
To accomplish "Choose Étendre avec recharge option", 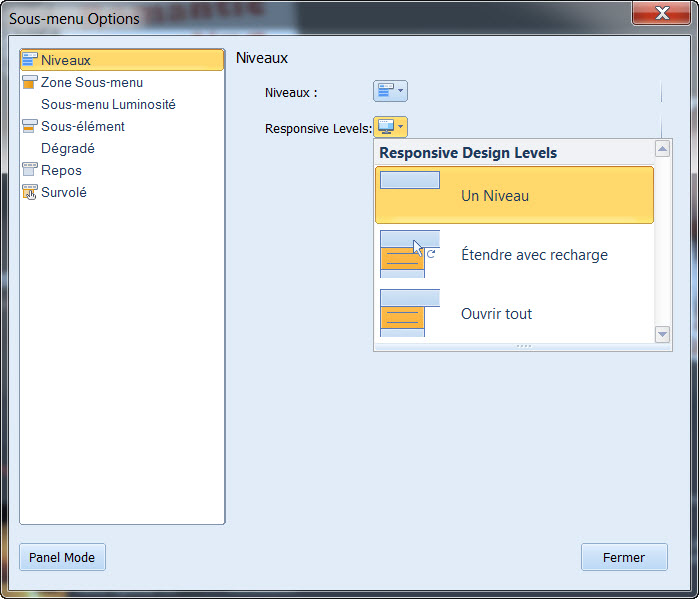I will point(514,254).
